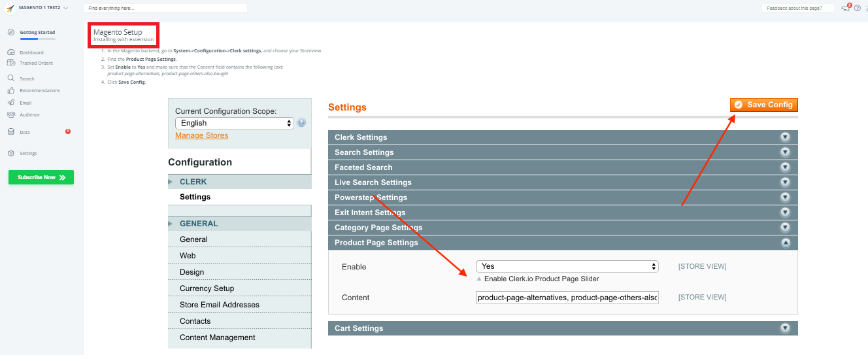Open Audience via its people icon
The width and height of the screenshot is (868, 361).
(11, 114)
